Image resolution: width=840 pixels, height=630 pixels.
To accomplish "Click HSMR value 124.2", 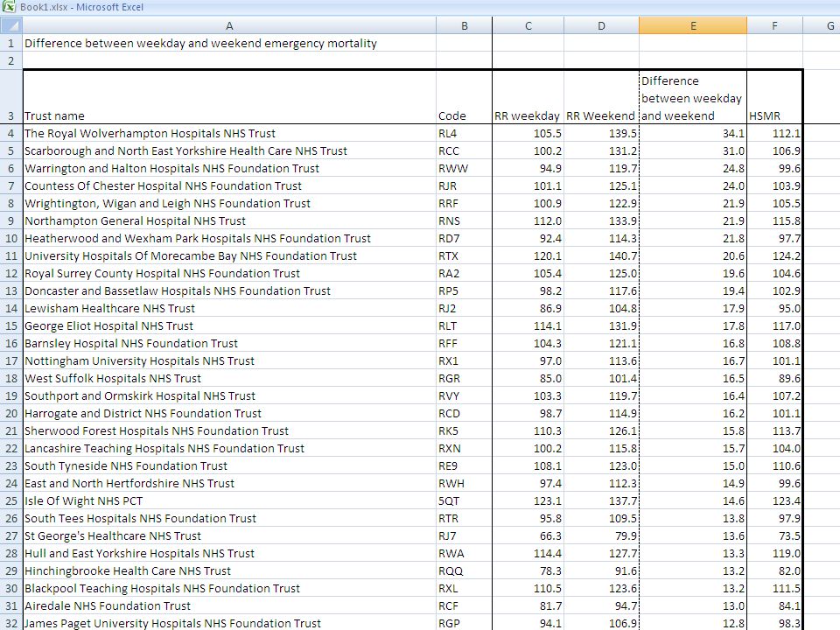I will [x=774, y=256].
